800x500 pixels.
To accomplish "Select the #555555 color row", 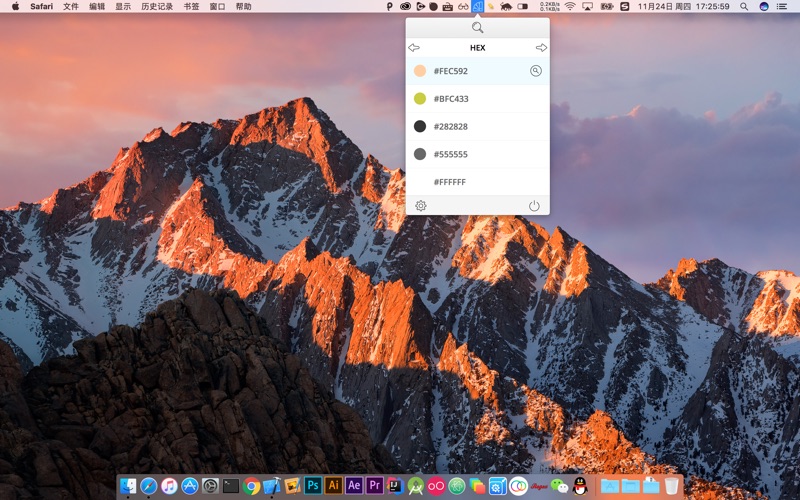I will [478, 154].
